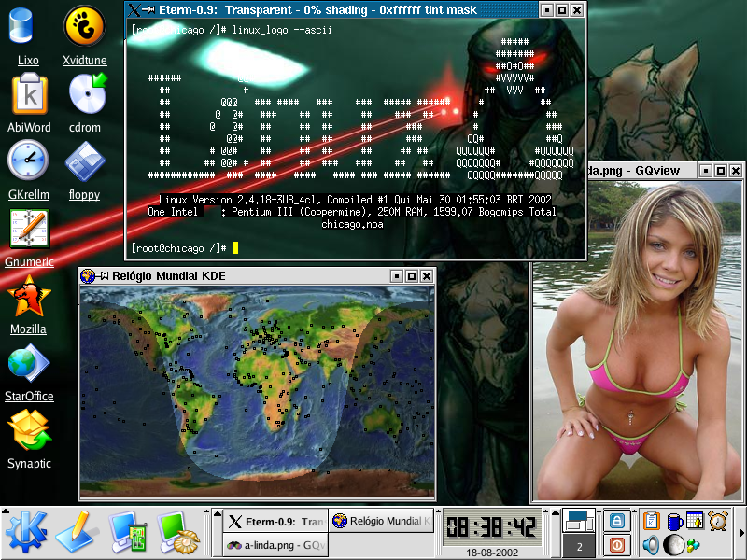Open Eterm window menu icon
This screenshot has height=560, width=747.
pyautogui.click(x=134, y=10)
